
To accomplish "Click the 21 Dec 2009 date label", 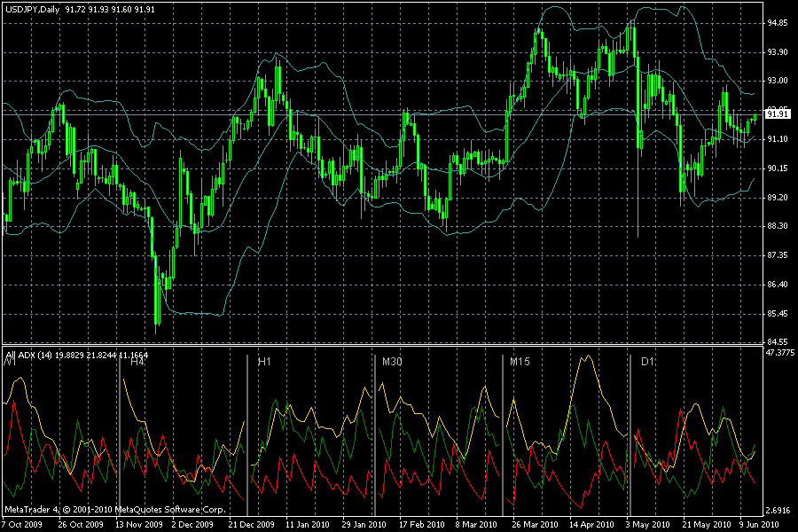I will click(252, 524).
